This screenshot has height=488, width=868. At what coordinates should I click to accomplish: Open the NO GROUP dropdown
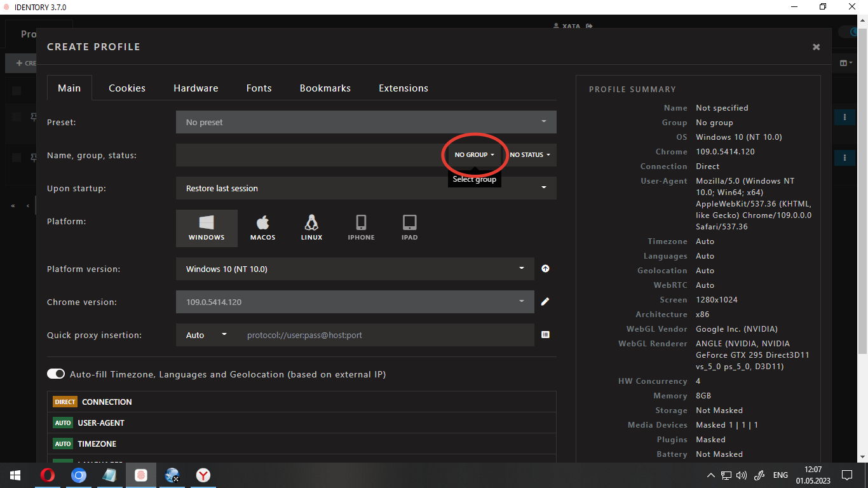point(474,155)
